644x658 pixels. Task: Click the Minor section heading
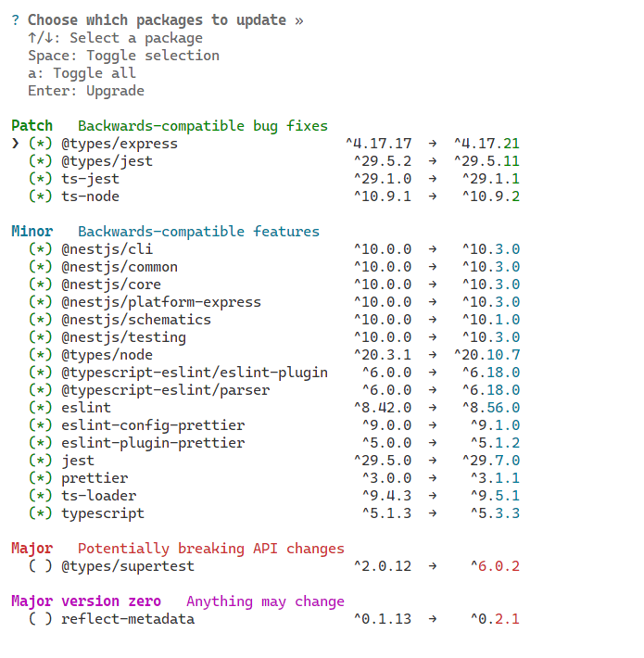coord(32,232)
